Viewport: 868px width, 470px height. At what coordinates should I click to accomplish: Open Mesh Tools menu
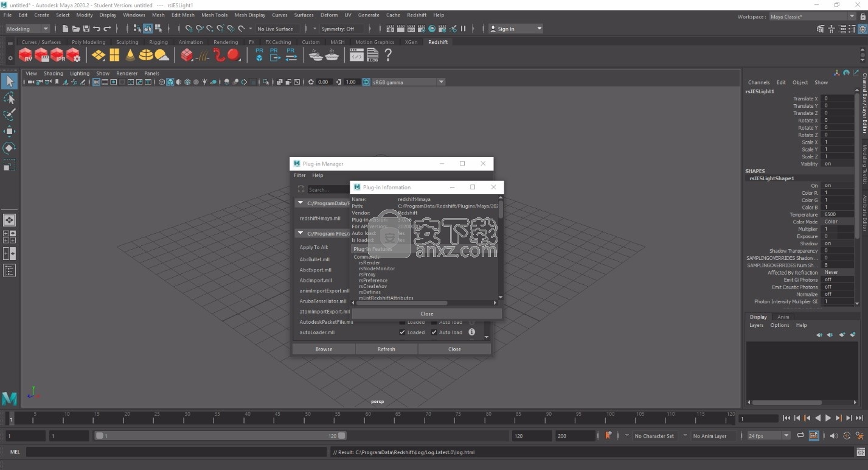click(x=214, y=15)
